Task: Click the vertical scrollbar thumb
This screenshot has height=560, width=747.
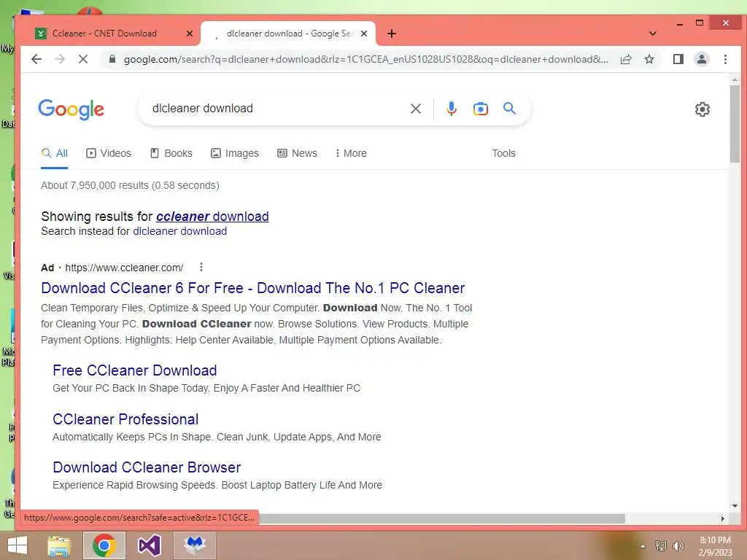Action: (x=735, y=123)
